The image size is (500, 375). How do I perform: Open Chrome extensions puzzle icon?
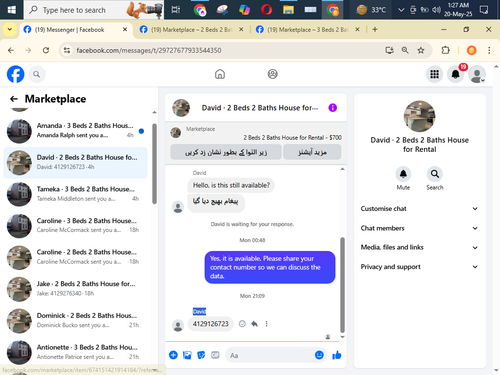445,50
